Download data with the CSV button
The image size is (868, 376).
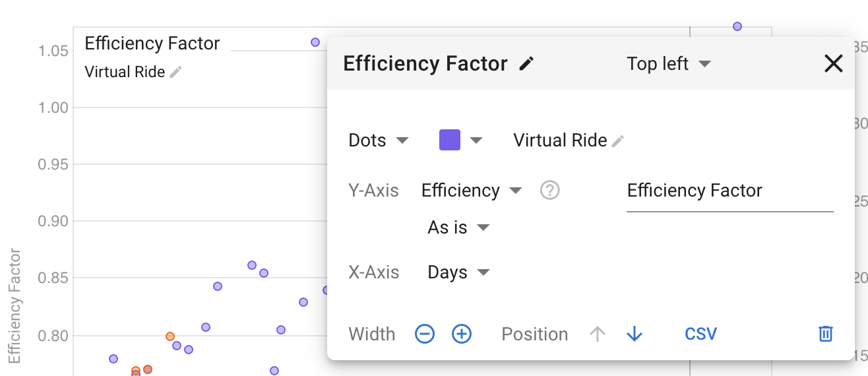[700, 334]
